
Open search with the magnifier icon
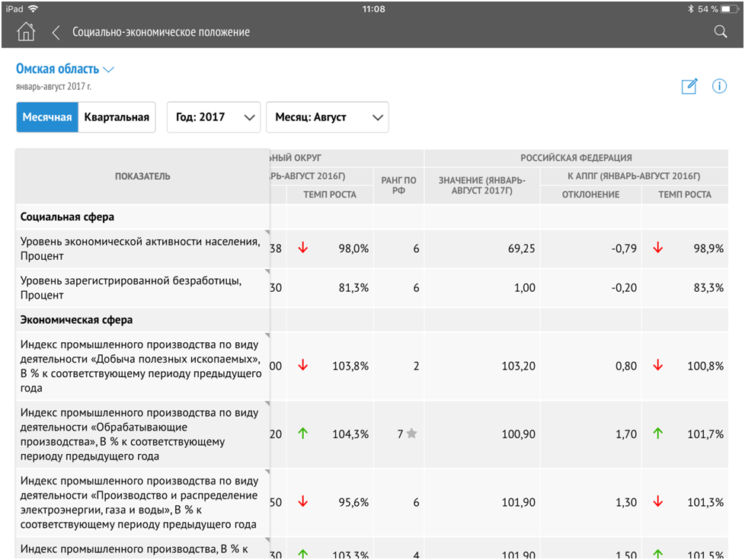click(720, 32)
